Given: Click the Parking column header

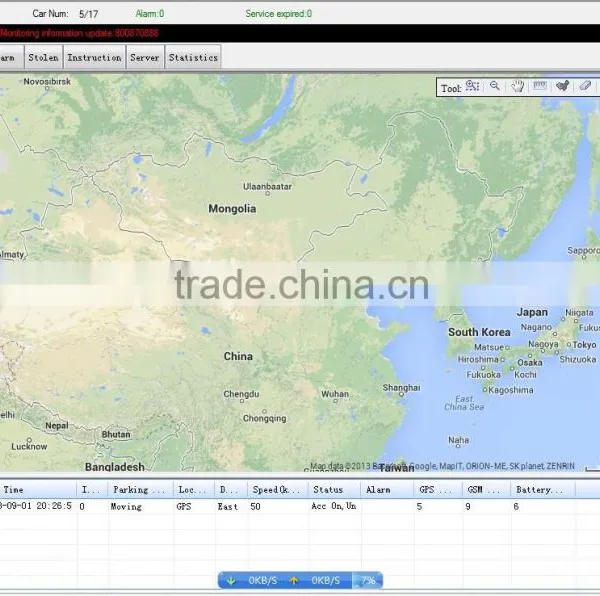Looking at the screenshot, I should click(x=140, y=490).
